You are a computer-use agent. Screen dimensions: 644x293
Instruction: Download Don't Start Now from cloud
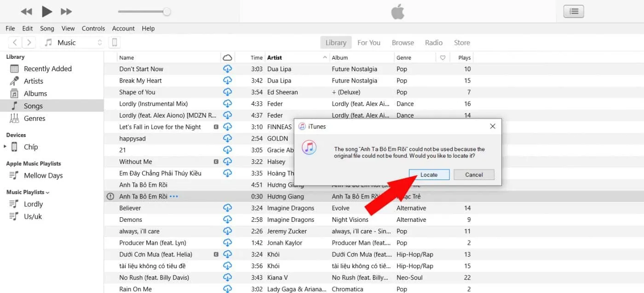[x=227, y=69]
